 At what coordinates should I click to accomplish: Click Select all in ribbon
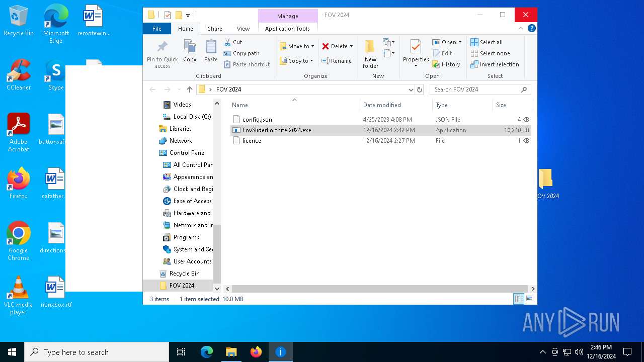[487, 42]
